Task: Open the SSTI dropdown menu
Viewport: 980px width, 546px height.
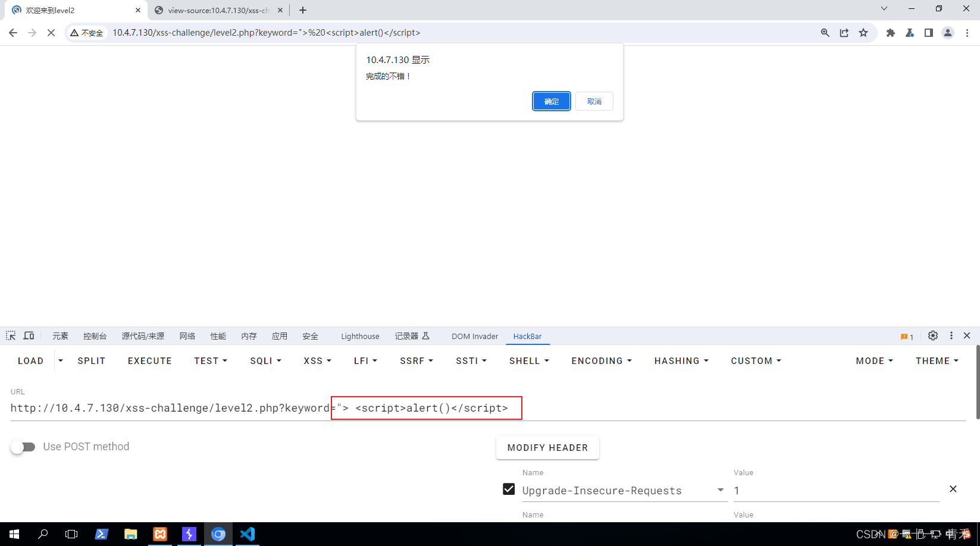Action: 471,361
